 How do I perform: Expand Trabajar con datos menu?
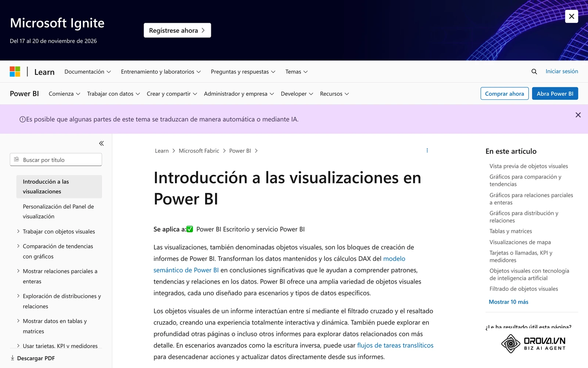click(x=114, y=93)
